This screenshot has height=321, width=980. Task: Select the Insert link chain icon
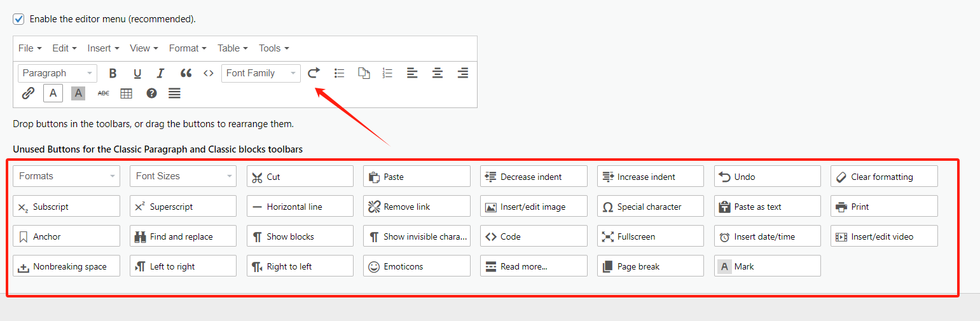[28, 93]
